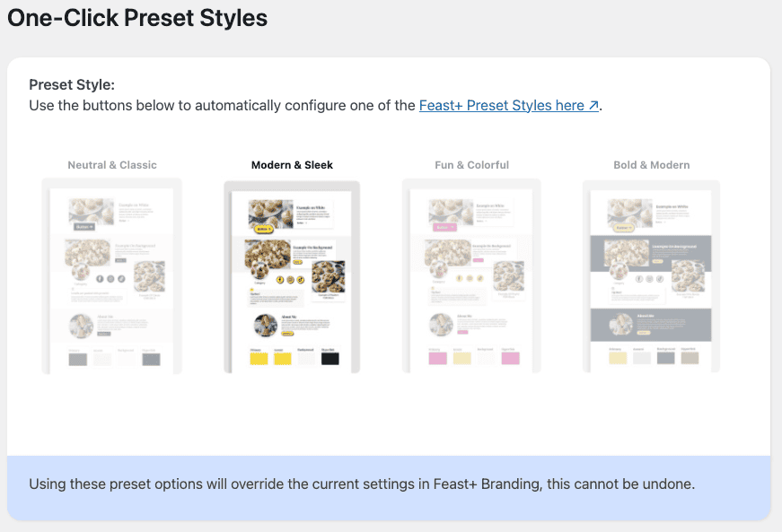The width and height of the screenshot is (782, 532).
Task: Click the external link arrow icon
Action: (593, 106)
